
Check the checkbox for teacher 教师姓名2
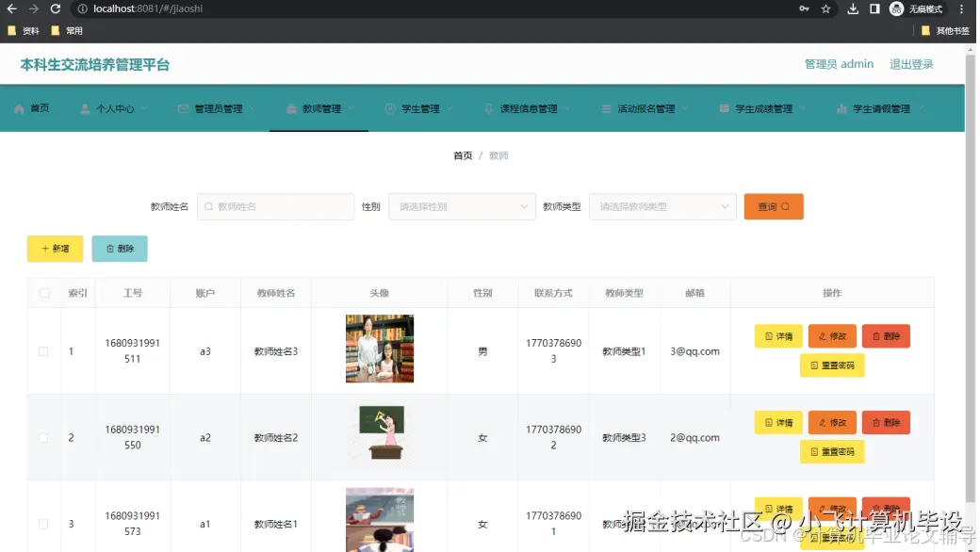pyautogui.click(x=41, y=436)
